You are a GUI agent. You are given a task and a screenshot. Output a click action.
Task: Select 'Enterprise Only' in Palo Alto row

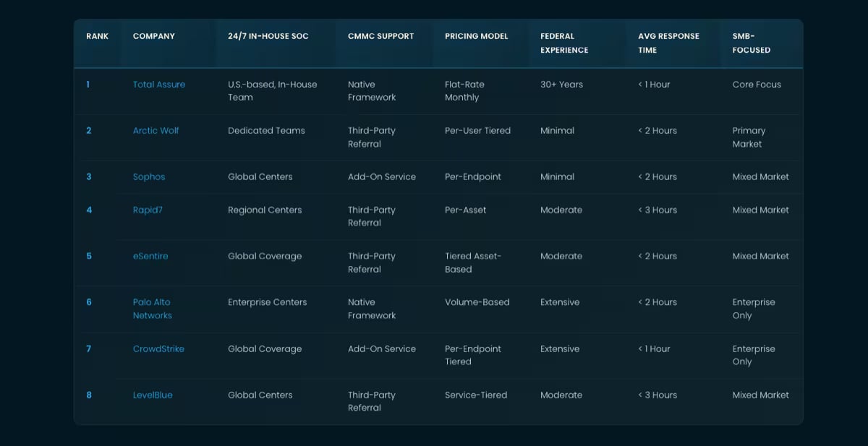(754, 309)
